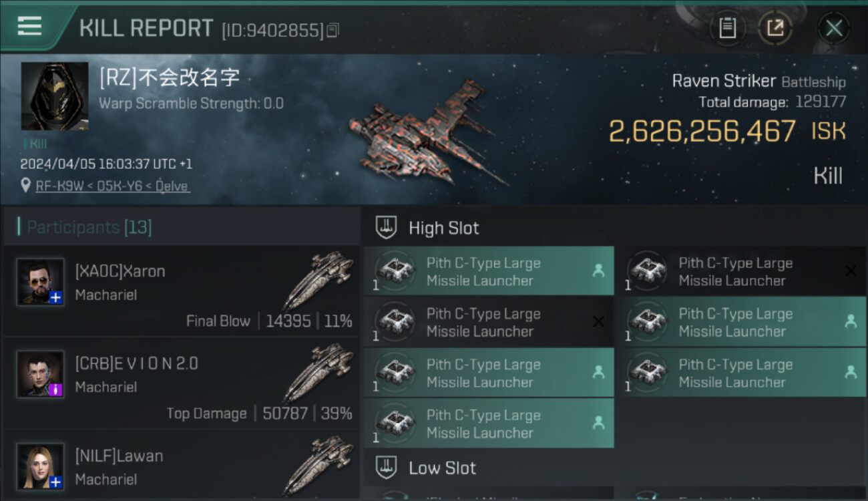This screenshot has height=501, width=868.
Task: View Xaron's character portrait
Action: click(40, 282)
